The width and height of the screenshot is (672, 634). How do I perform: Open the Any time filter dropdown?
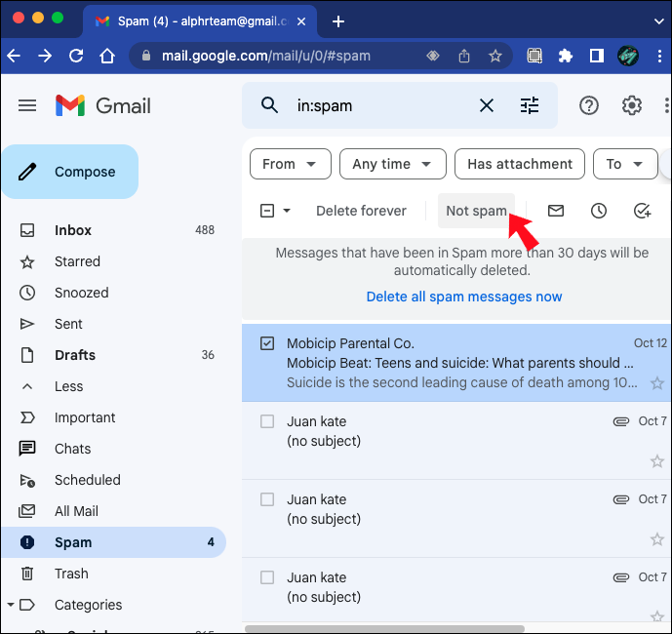tap(393, 164)
